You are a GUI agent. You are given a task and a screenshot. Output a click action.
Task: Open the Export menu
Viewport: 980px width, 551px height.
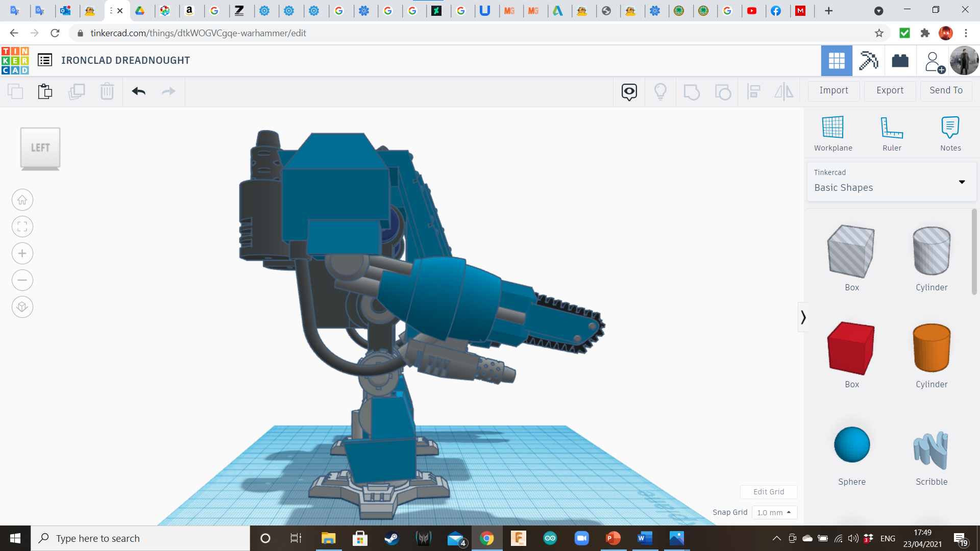tap(890, 90)
